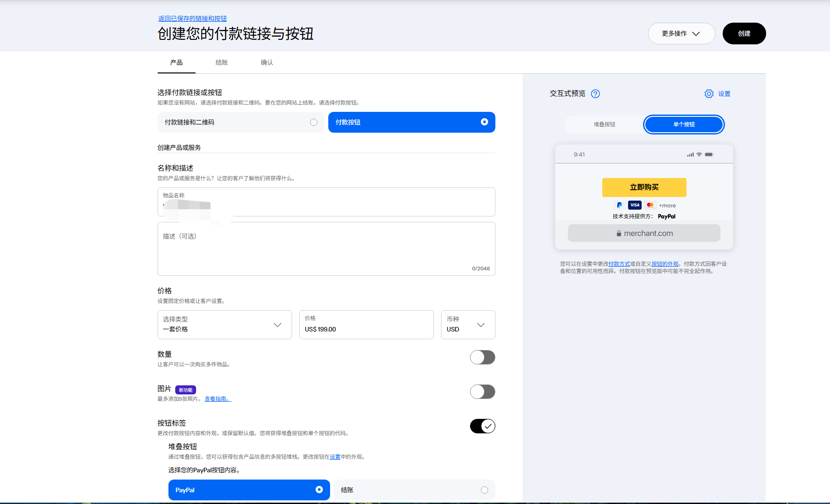
Task: Click the 设置 text link beside the gear
Action: 724,94
